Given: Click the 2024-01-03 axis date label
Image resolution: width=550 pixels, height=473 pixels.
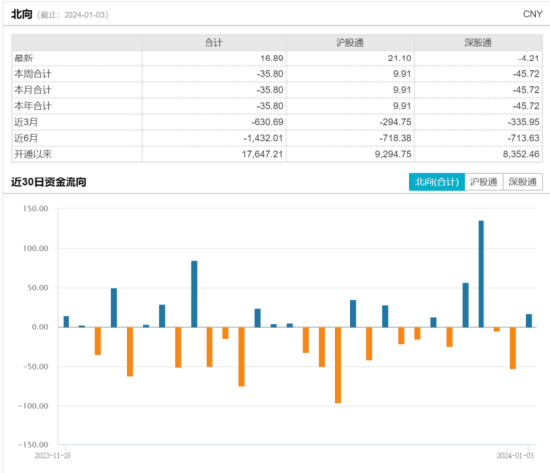Looking at the screenshot, I should pyautogui.click(x=515, y=455).
